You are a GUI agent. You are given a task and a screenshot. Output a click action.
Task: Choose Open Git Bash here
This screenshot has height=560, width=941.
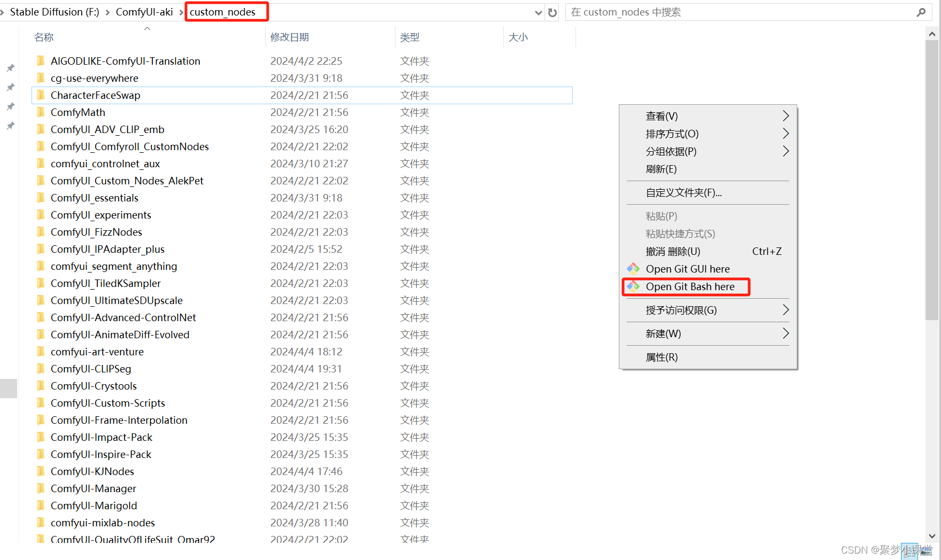point(708,286)
